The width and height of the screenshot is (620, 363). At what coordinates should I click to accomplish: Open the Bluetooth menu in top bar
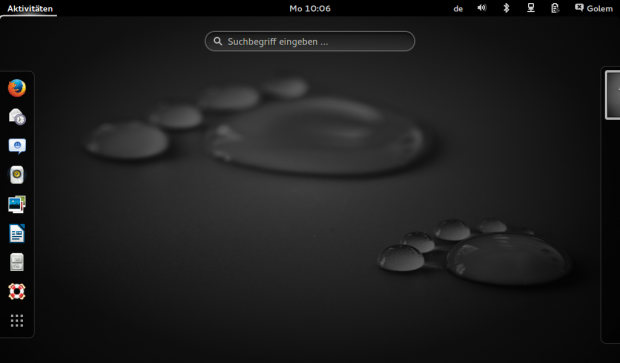point(506,8)
